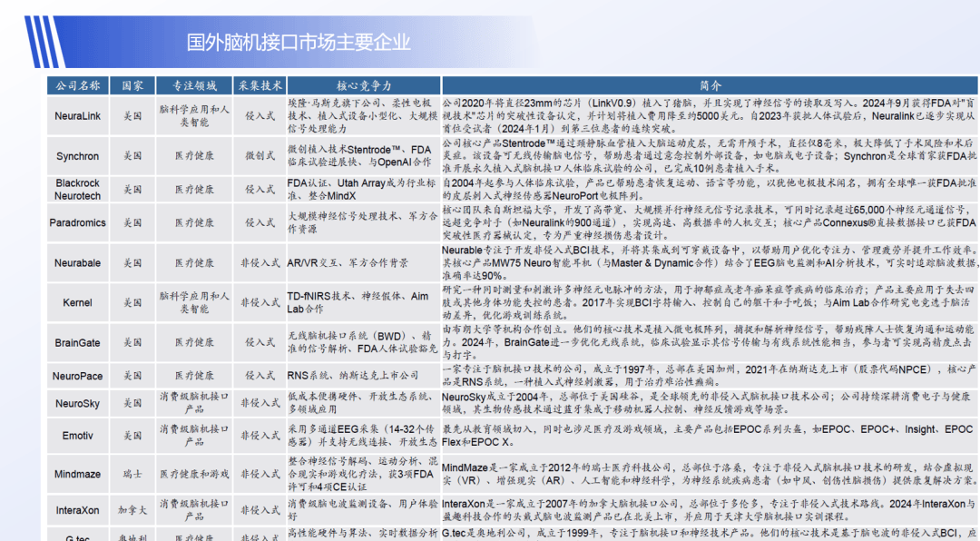Image resolution: width=980 pixels, height=541 pixels.
Task: Click Stentrode competitiveness cell in Synchron row
Action: point(364,156)
